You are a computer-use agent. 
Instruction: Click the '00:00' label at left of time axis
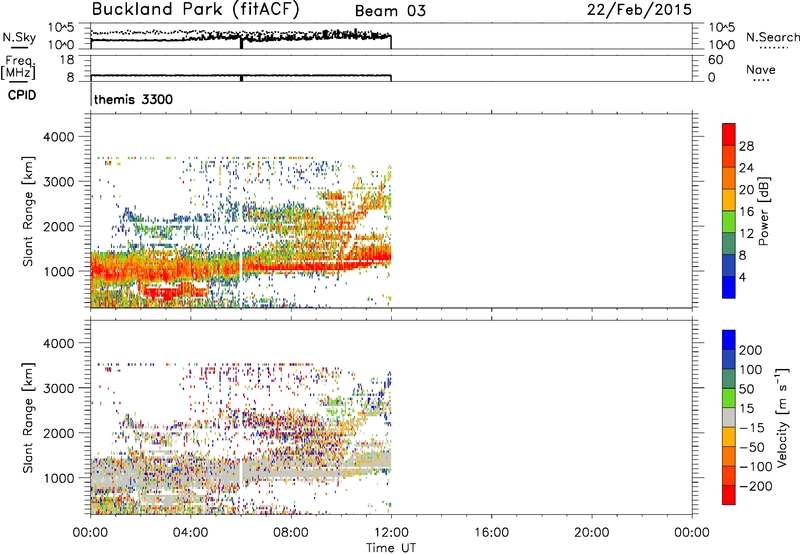[x=90, y=533]
